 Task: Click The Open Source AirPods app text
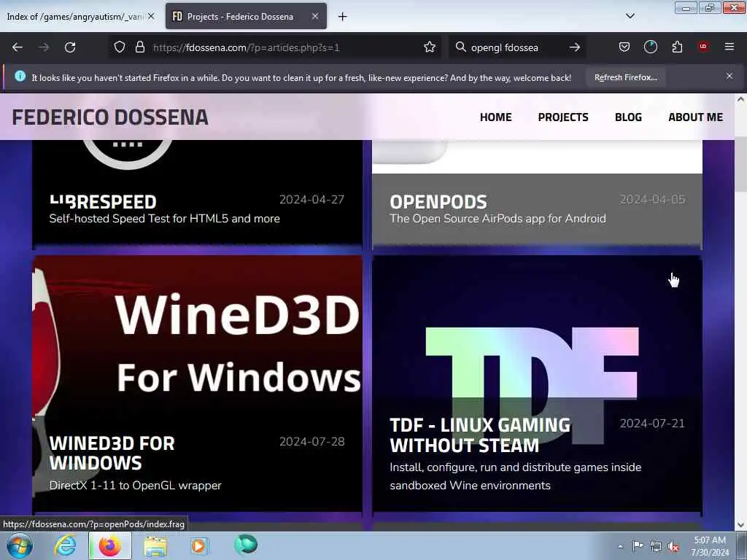(x=498, y=219)
